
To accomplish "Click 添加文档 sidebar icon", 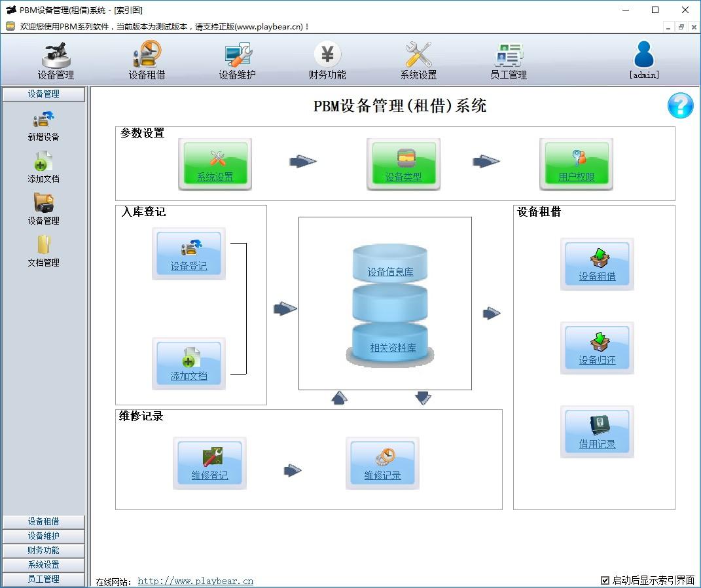I will pyautogui.click(x=43, y=167).
